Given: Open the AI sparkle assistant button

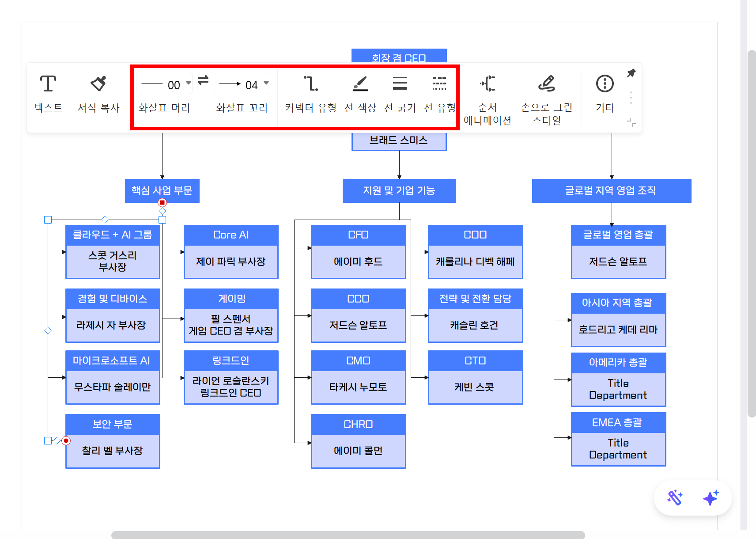Looking at the screenshot, I should click(711, 498).
